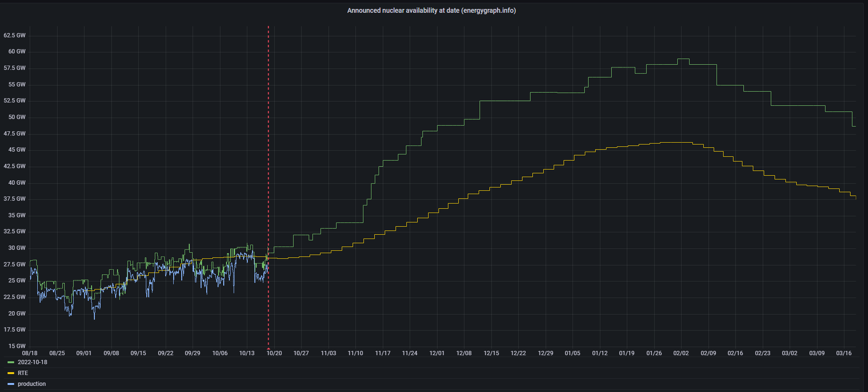
Task: Toggle the 2022-10-18 series in the legend
Action: click(33, 362)
